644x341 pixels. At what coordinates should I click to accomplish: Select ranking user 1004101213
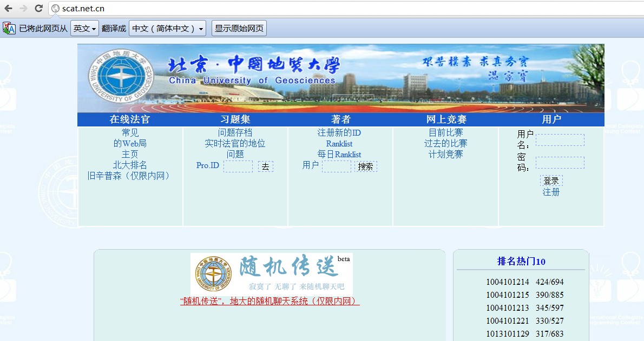pyautogui.click(x=508, y=307)
